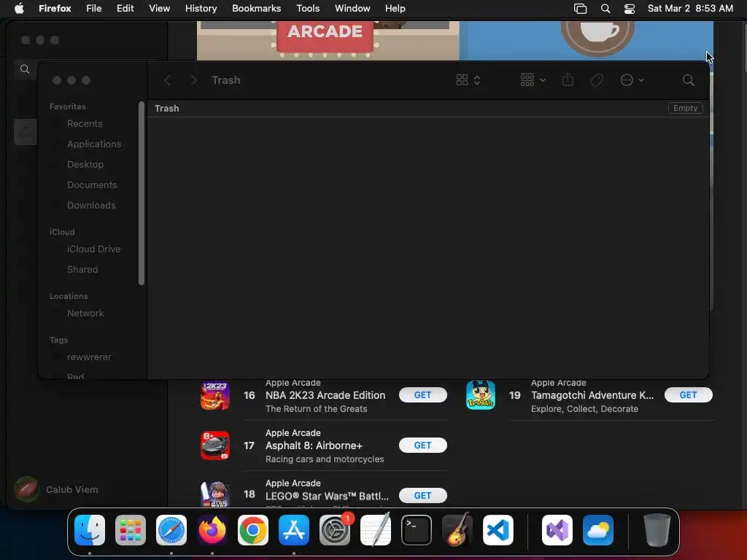Open the Window menu
This screenshot has width=747, height=560.
352,9
